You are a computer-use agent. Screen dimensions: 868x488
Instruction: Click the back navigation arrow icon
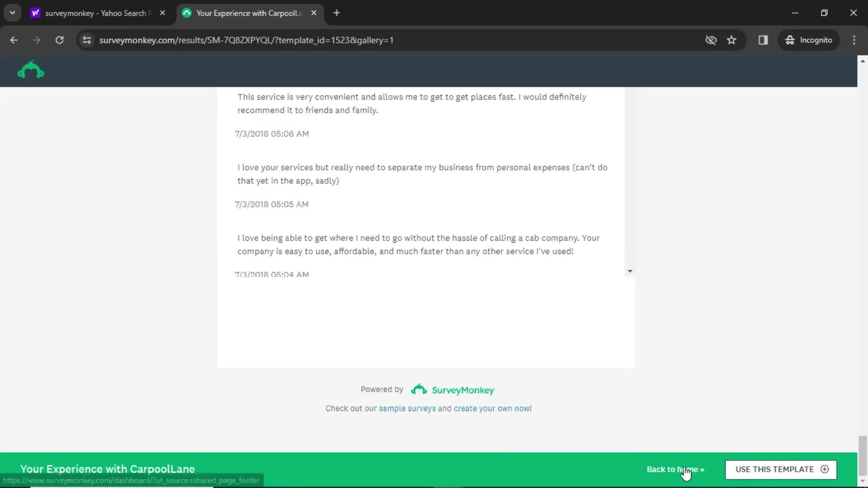(14, 40)
